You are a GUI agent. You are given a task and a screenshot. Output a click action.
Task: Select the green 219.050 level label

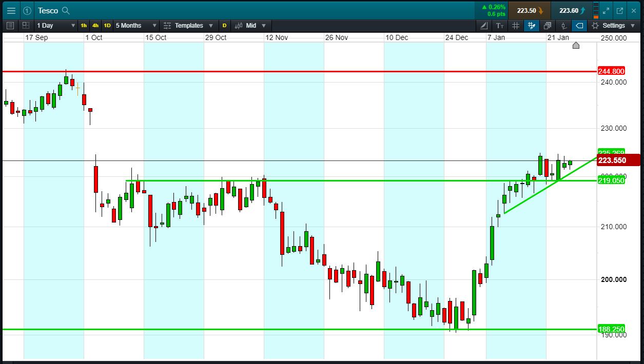[x=611, y=180]
